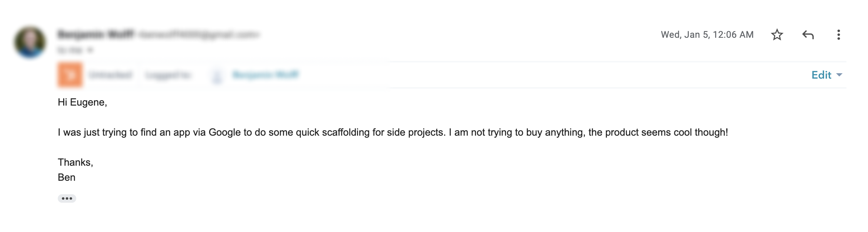Toggle the Untracked status in HubSpot bar
The height and width of the screenshot is (232, 868).
[x=111, y=75]
